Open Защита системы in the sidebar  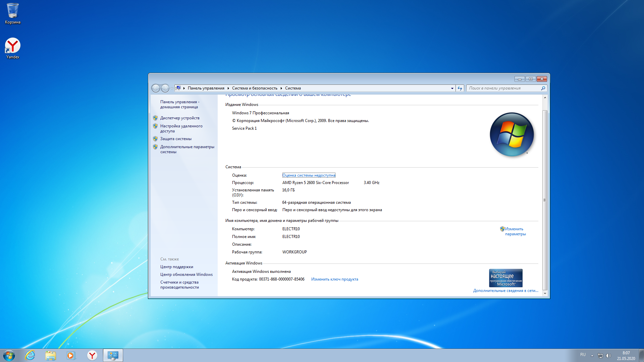point(176,139)
